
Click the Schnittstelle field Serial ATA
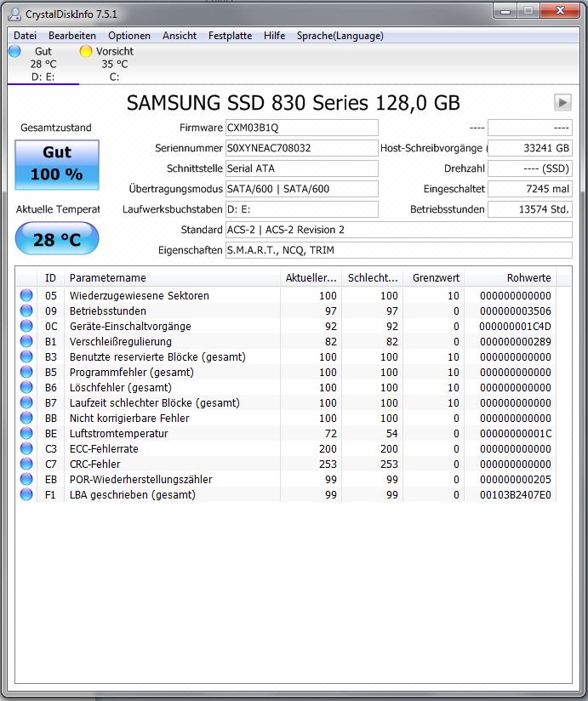[302, 168]
